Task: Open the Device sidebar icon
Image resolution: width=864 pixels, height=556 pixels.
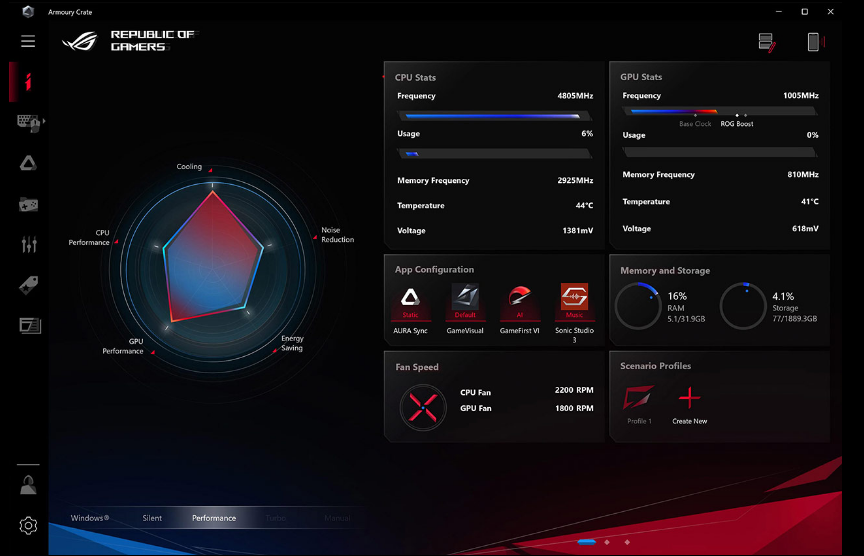Action: click(27, 122)
